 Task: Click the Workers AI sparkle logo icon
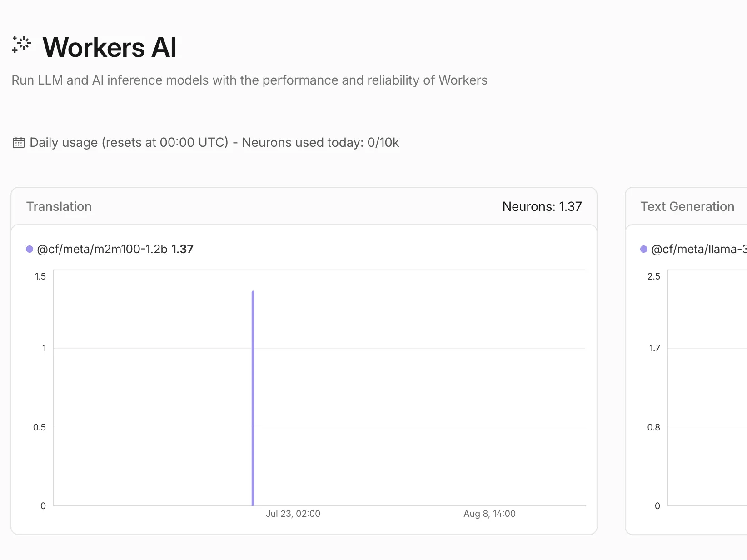[x=21, y=45]
